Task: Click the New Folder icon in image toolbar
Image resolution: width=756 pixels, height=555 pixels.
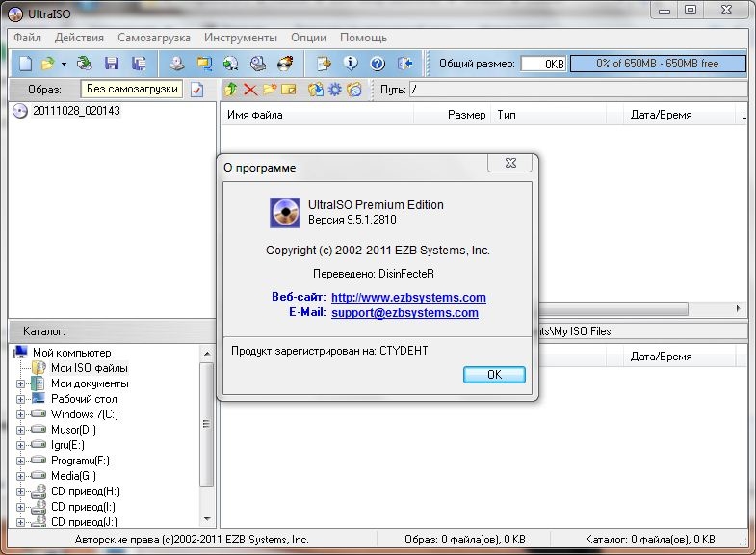Action: (269, 90)
